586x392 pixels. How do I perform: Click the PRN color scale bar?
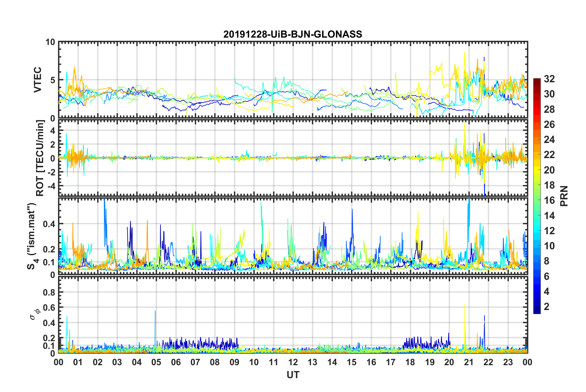(x=537, y=196)
